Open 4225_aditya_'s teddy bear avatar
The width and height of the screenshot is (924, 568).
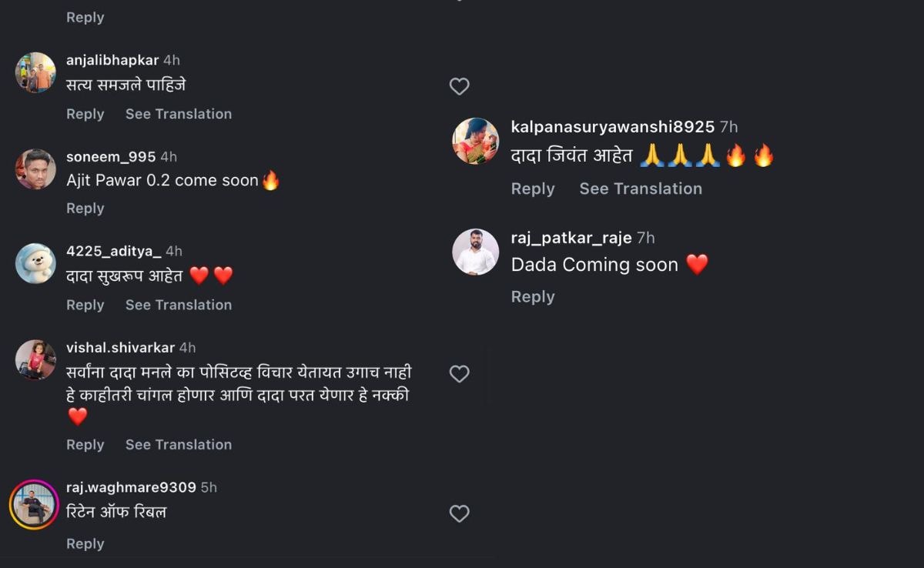(35, 263)
